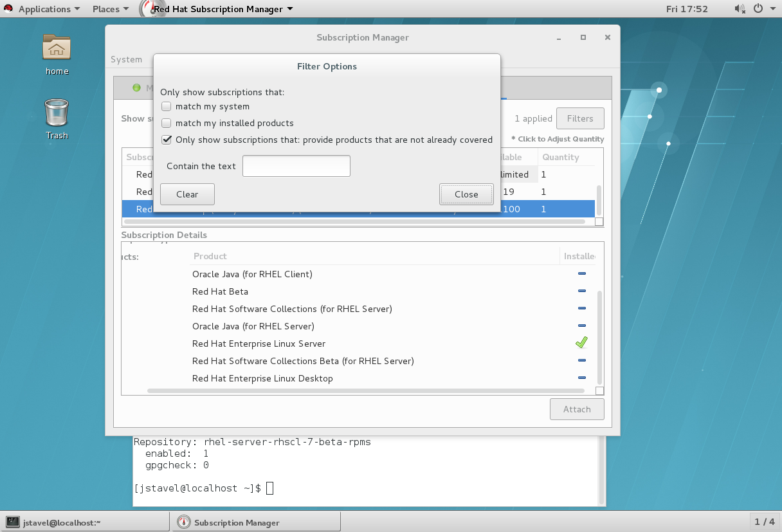782x532 pixels.
Task: Select 'Red Hat Beta' product row
Action: (x=393, y=291)
